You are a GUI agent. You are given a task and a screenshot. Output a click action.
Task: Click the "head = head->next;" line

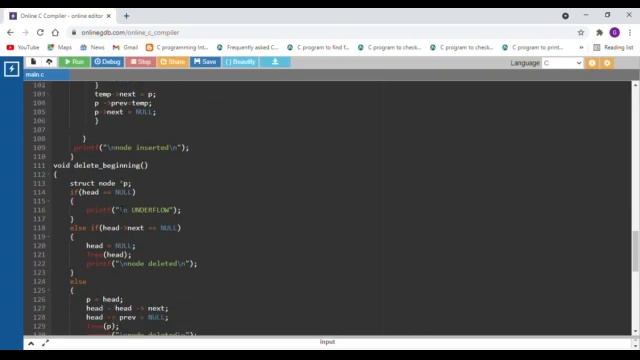point(127,308)
